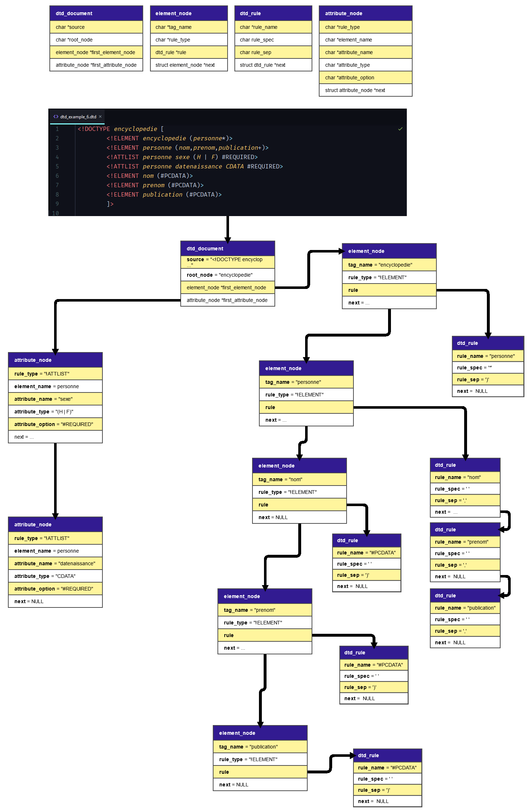Click the '<!ELEMENT personne (nom,prenom,publication+)>' line
Image resolution: width=528 pixels, height=812 pixels.
(188, 148)
